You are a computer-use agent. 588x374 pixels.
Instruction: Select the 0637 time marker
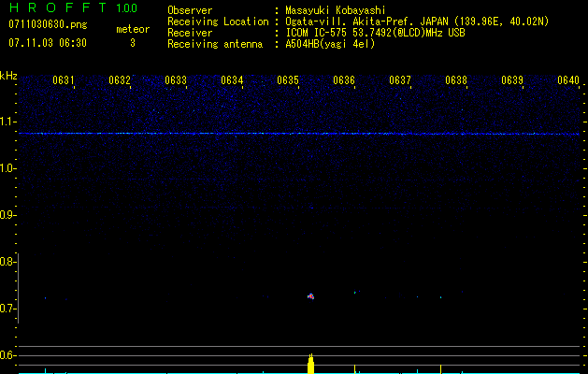click(400, 80)
